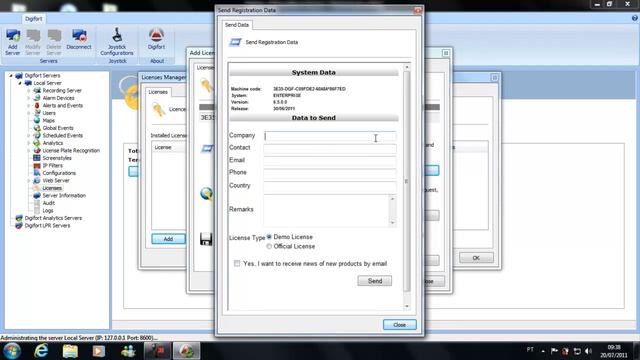The image size is (640, 360).
Task: Check the receive news by email box
Action: [x=237, y=263]
